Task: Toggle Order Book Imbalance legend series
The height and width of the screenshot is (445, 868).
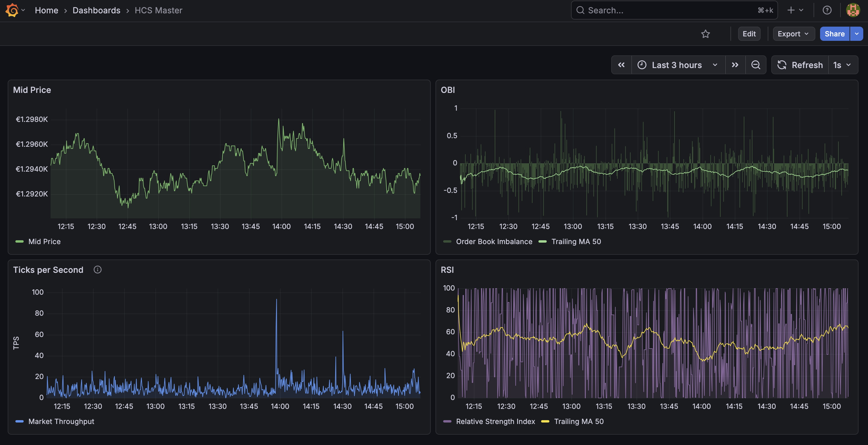Action: tap(494, 241)
